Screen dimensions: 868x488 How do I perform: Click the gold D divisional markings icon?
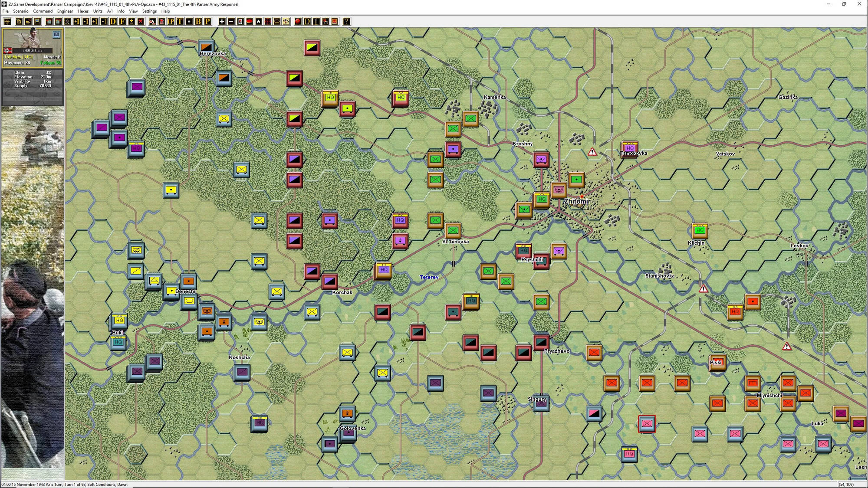pyautogui.click(x=306, y=21)
